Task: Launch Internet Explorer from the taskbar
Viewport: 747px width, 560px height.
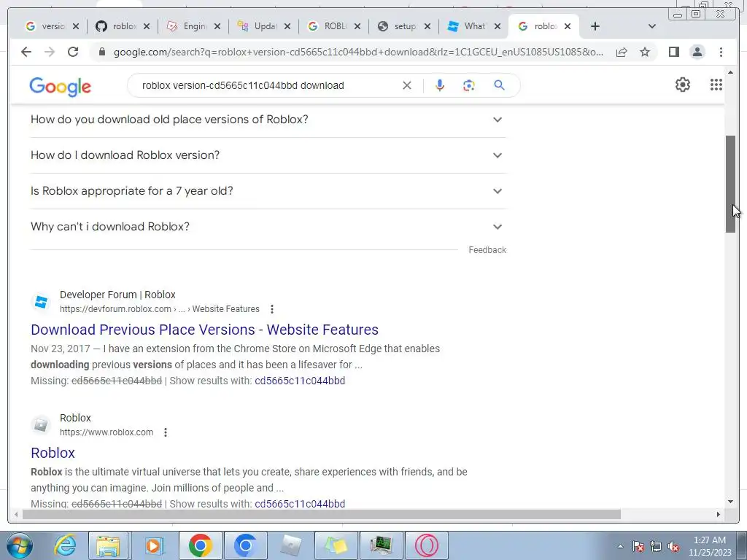Action: point(65,545)
